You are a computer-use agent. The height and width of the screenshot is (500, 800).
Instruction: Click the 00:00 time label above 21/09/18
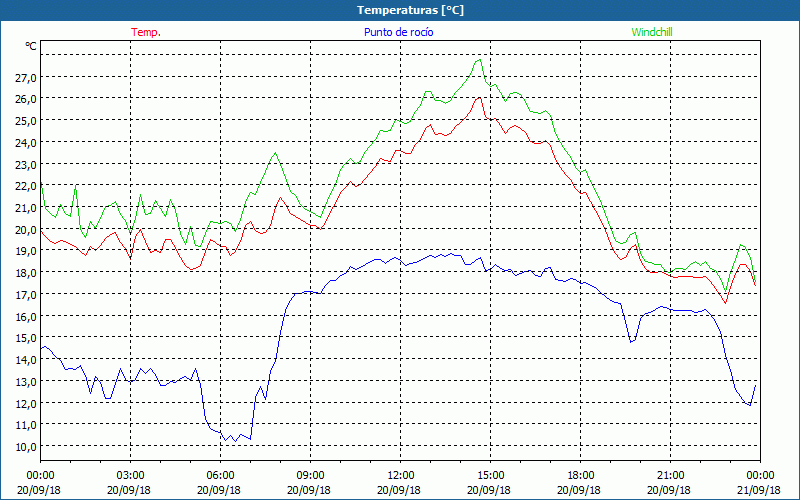760,476
